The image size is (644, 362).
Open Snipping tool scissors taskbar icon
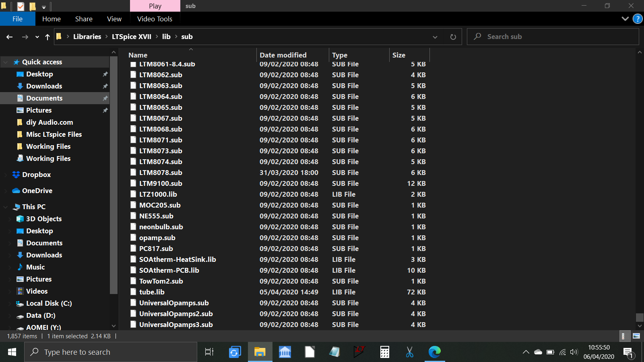[410, 352]
